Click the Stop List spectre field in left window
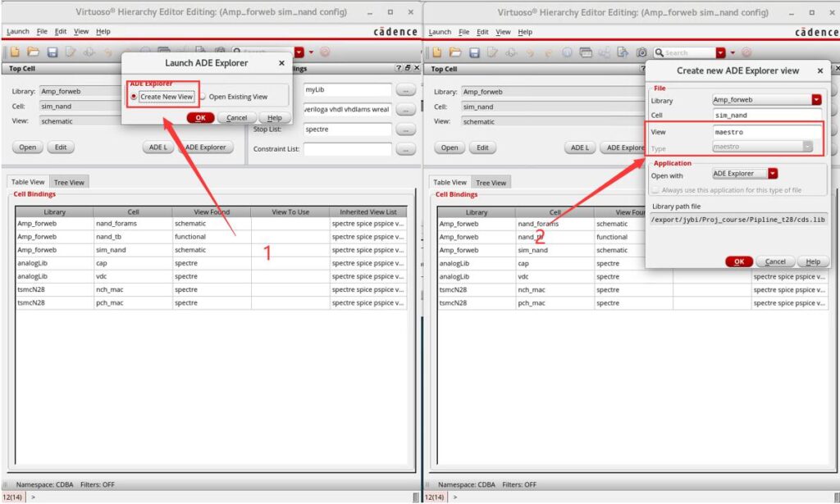The image size is (840, 504). (x=348, y=129)
